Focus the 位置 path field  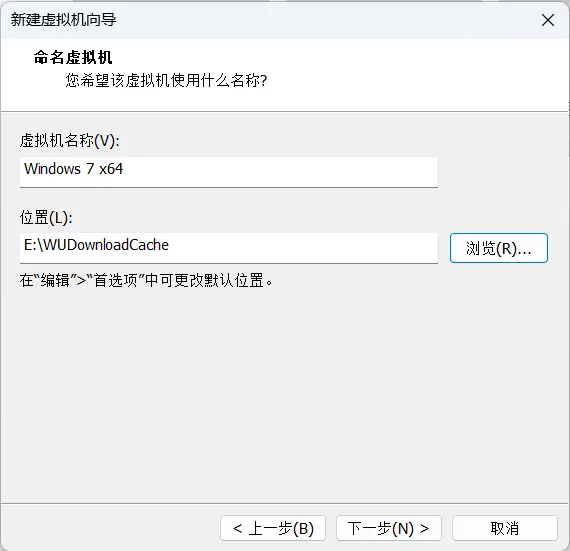coord(229,248)
